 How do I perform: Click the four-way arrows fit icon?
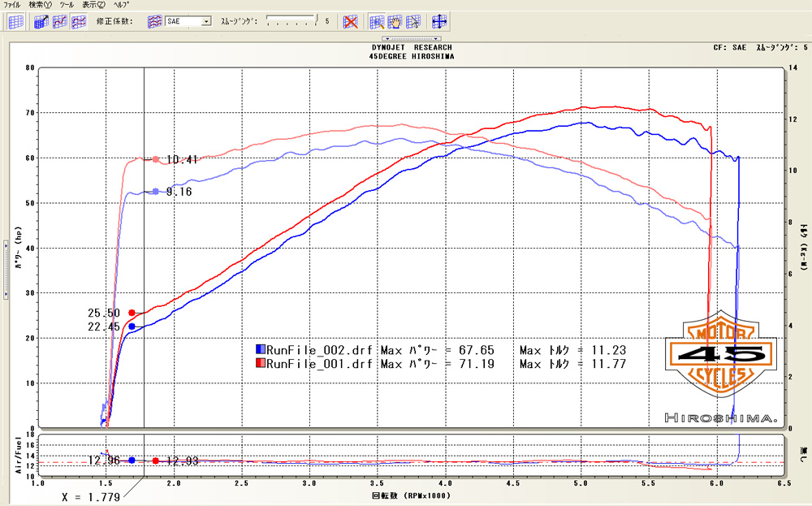coord(439,22)
